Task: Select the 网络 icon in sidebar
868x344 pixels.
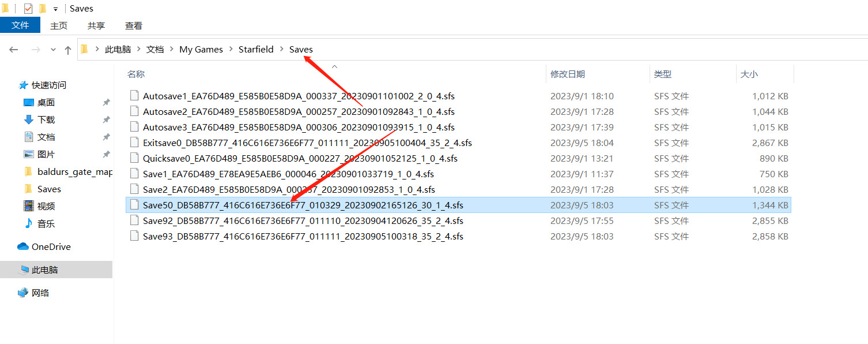Action: pos(23,293)
